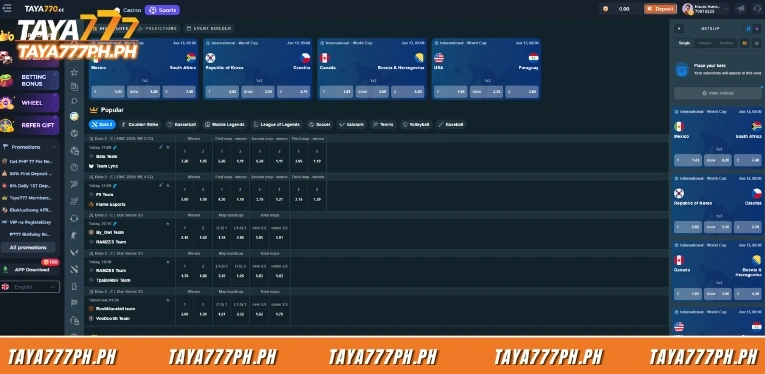Open the '50% First Deposit' promotion item
Viewport: 765px width, 374px height.
[28, 173]
